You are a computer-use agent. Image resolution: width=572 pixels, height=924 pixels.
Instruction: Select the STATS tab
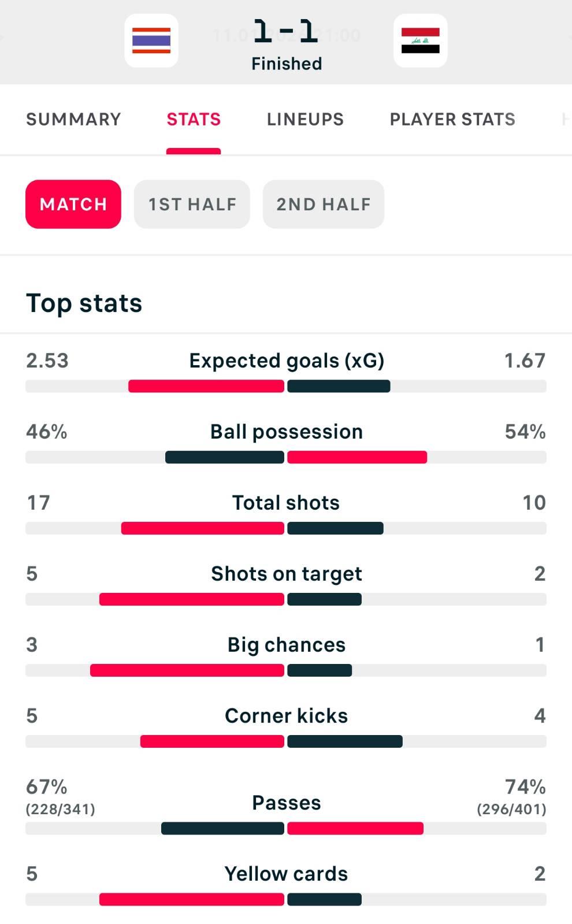(x=194, y=119)
